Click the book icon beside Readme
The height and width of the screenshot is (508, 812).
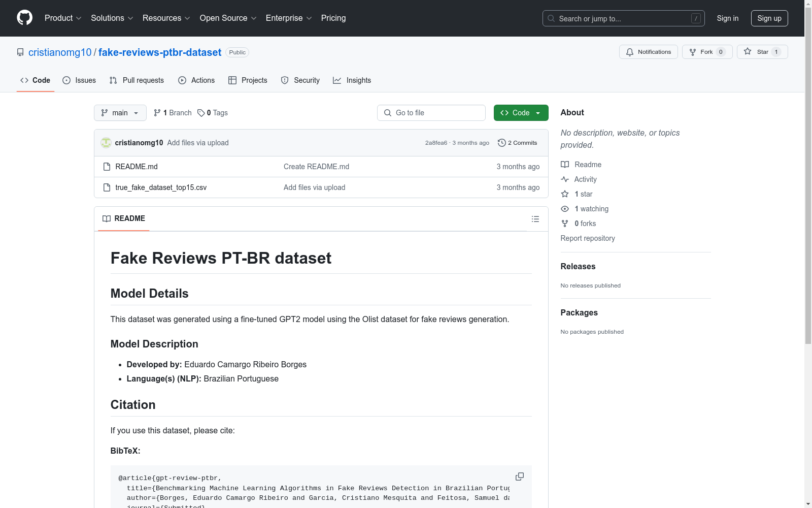[x=565, y=165]
